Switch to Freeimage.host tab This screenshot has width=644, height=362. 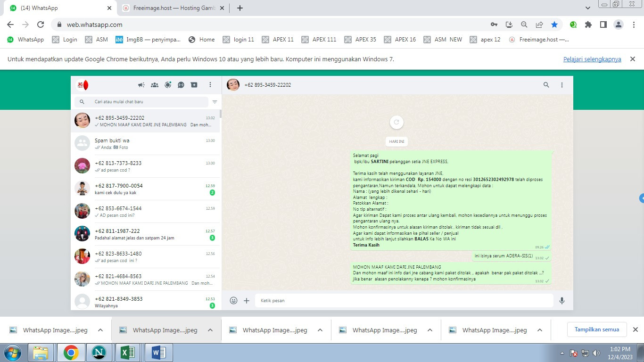tap(173, 8)
